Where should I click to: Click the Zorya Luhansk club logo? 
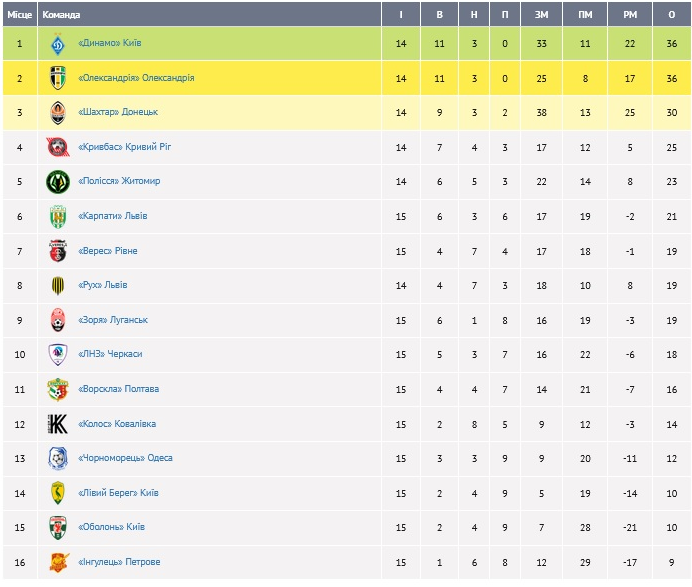[x=58, y=320]
